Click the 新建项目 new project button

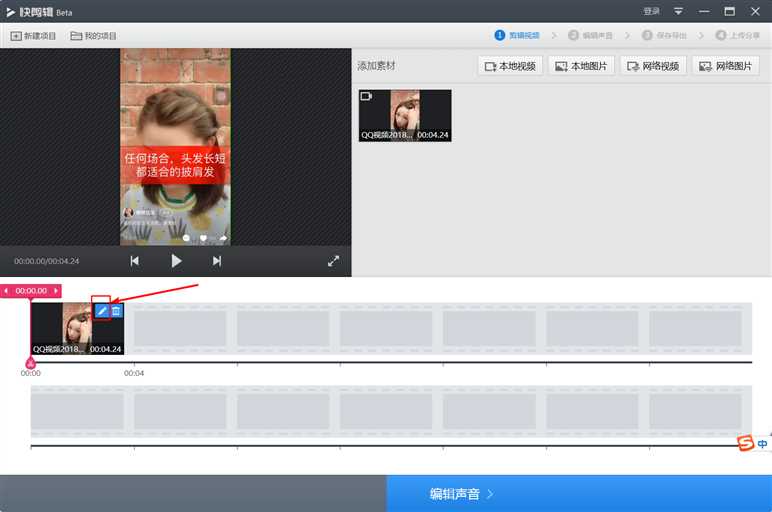[33, 36]
